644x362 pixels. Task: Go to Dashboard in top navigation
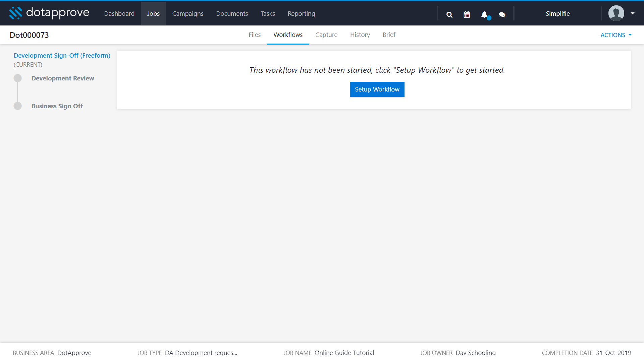[119, 13]
